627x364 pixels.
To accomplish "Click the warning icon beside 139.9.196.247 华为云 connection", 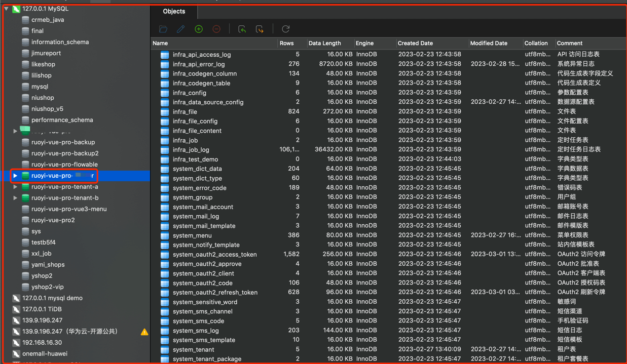I will (144, 332).
